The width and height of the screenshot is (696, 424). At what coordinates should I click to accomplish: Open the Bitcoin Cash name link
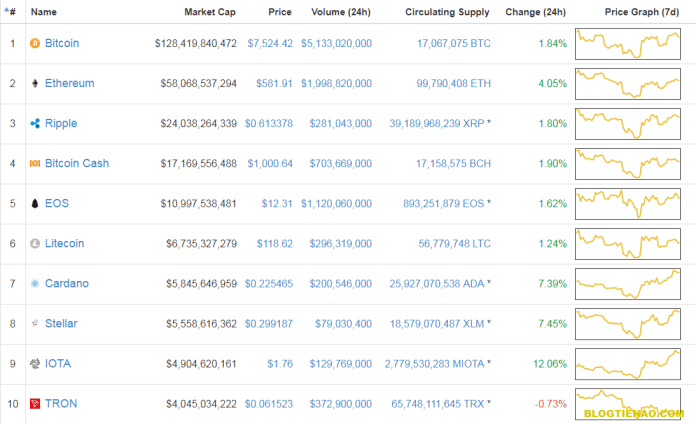(x=77, y=163)
